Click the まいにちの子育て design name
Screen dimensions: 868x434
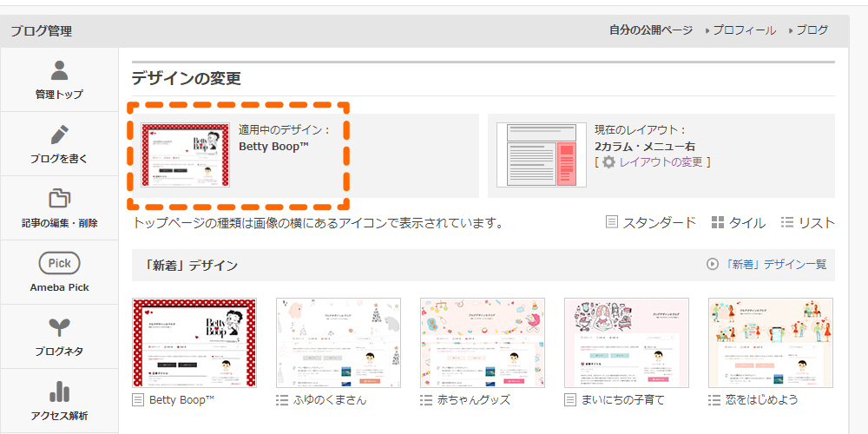click(x=622, y=399)
